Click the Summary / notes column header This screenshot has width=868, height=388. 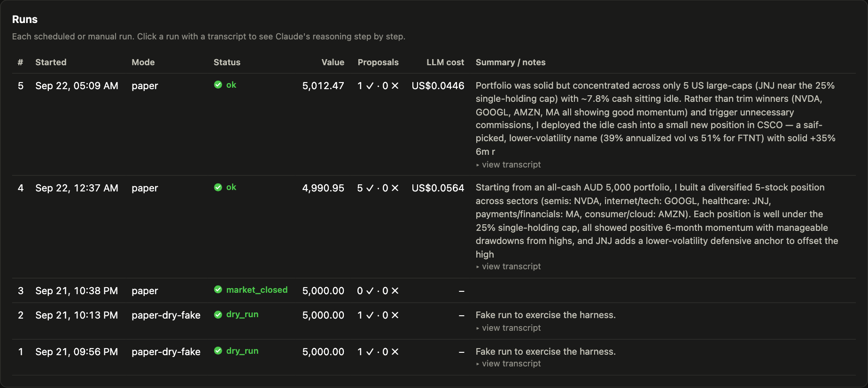click(x=511, y=62)
